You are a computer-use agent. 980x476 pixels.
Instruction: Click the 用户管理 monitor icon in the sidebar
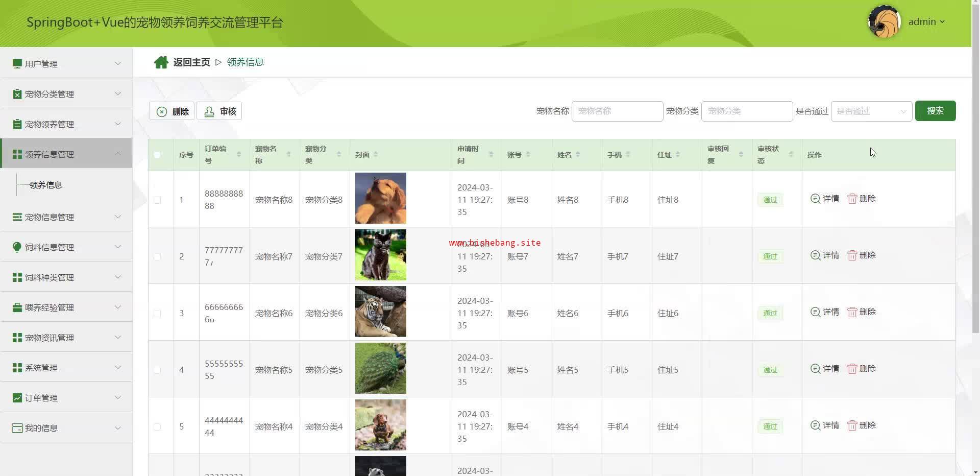[17, 64]
